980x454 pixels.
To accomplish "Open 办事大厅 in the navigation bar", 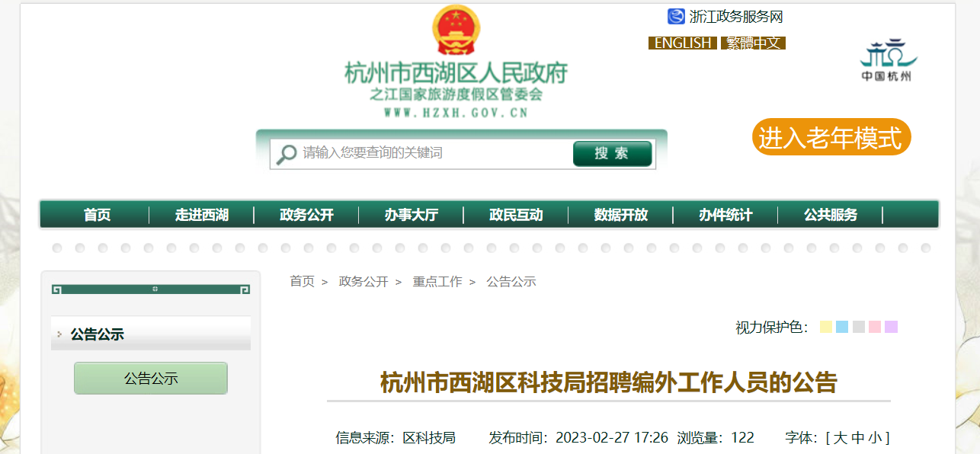I will 412,216.
